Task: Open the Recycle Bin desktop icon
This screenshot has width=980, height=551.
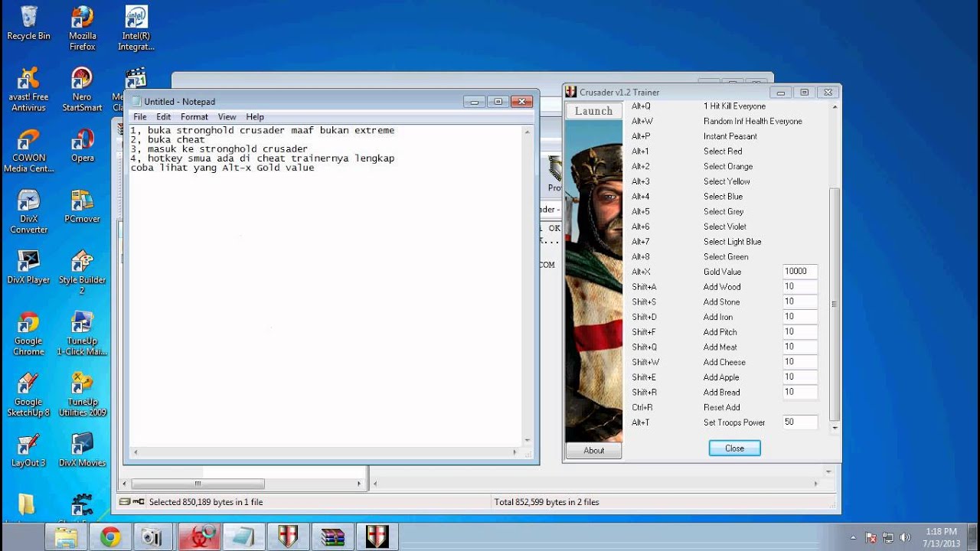Action: click(x=29, y=23)
